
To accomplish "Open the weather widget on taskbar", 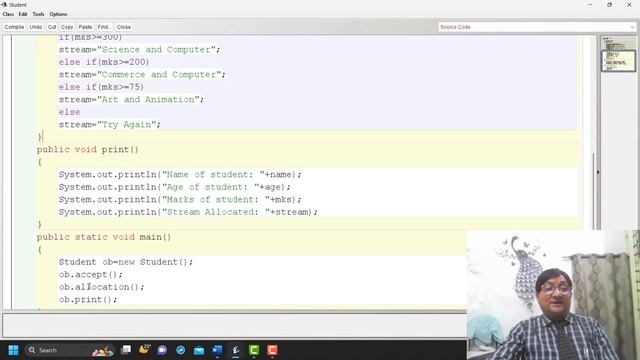I will point(144,350).
